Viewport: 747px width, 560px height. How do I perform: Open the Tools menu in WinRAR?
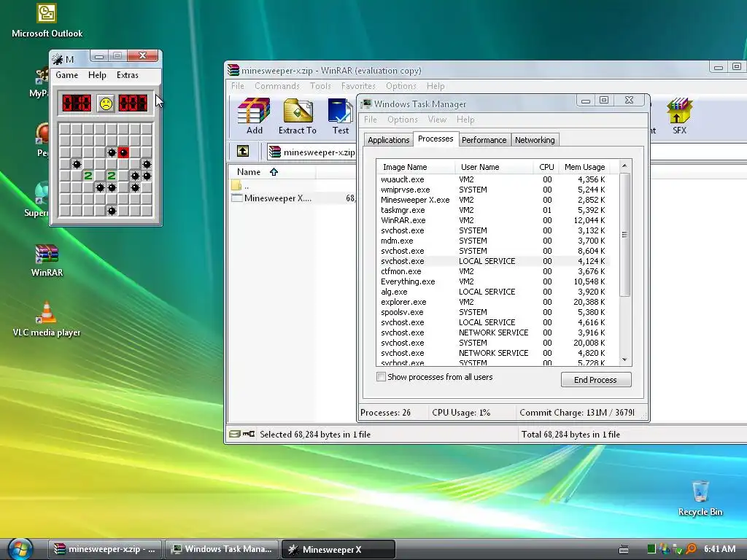(320, 86)
